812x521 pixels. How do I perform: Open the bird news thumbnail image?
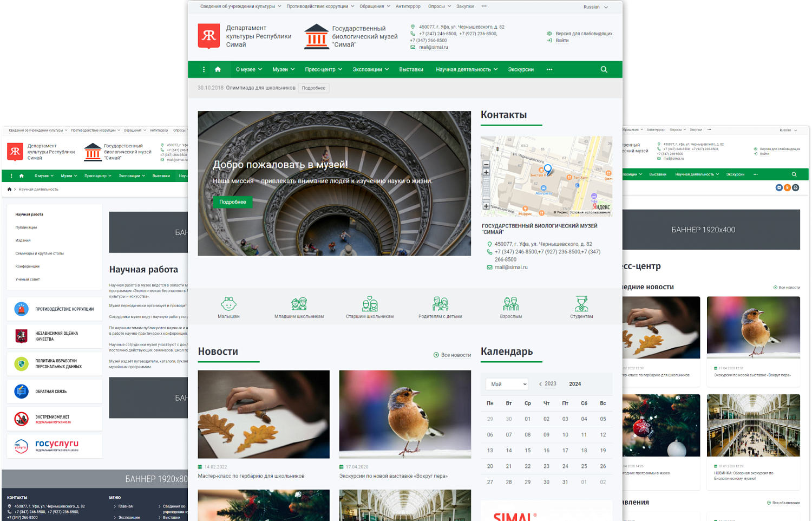(405, 414)
